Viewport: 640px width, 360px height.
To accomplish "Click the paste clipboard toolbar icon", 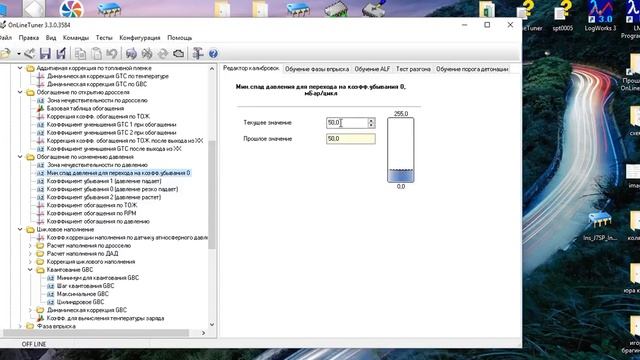I will 96,53.
